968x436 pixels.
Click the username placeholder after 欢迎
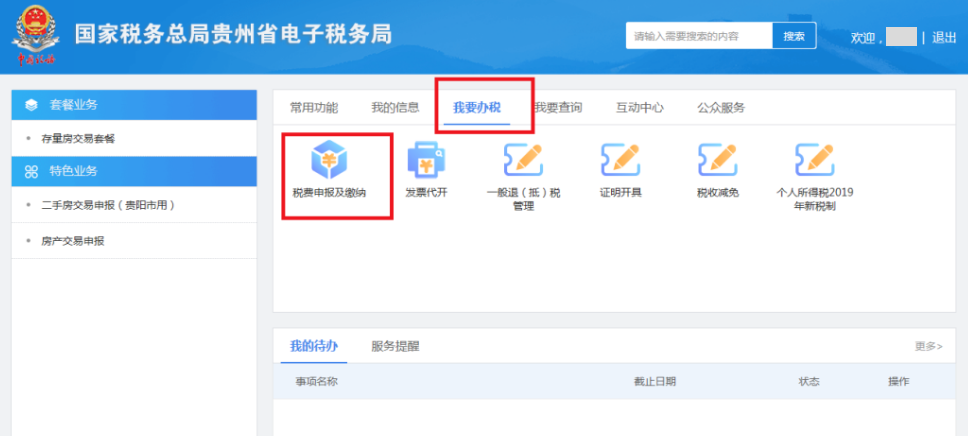pyautogui.click(x=901, y=37)
